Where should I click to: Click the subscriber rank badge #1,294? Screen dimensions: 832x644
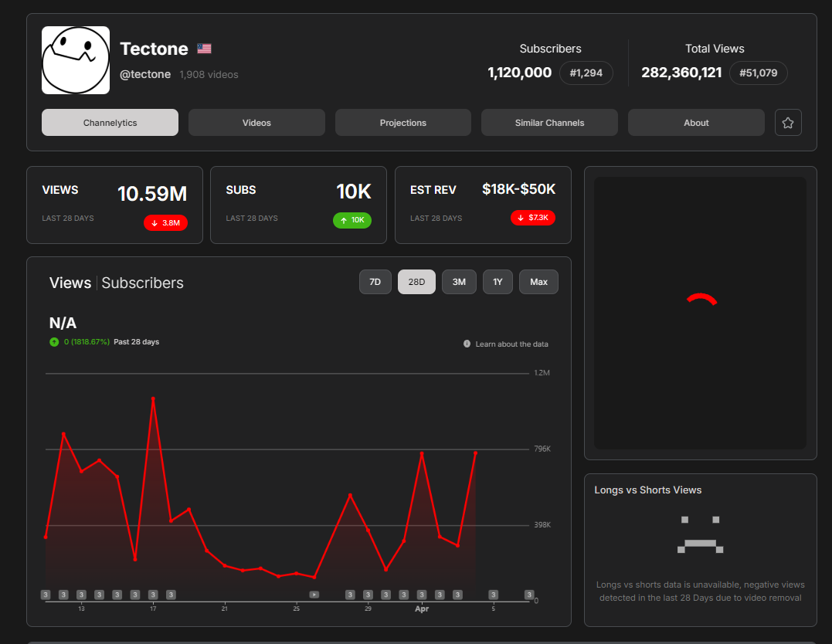pos(586,73)
